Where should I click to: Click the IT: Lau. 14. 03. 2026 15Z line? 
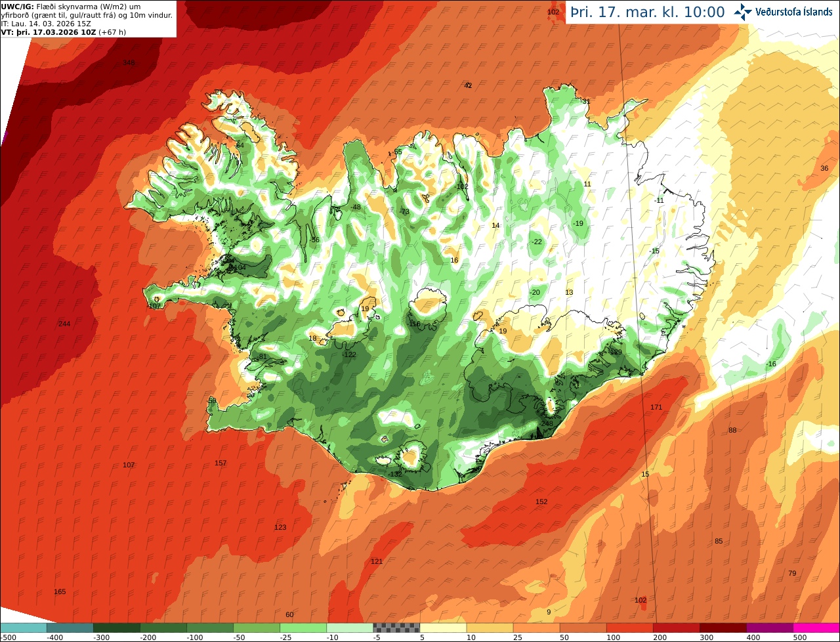[46, 24]
